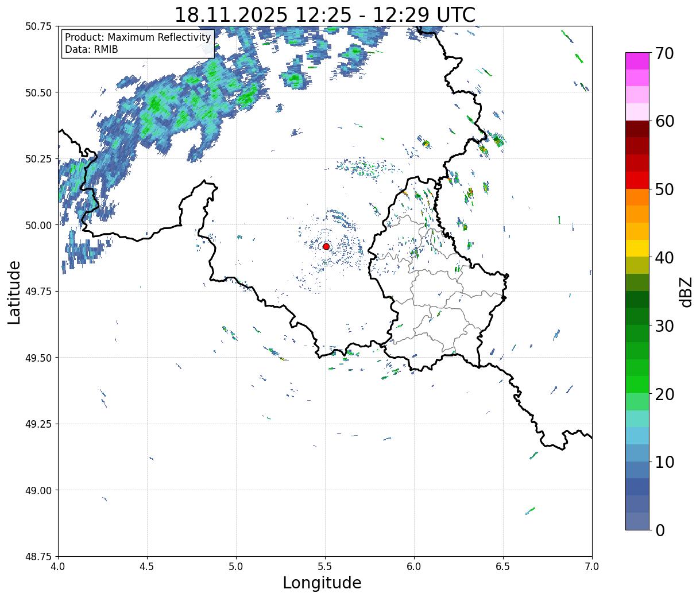
Task: Click the colorbar tick label '0'
Action: 659,530
